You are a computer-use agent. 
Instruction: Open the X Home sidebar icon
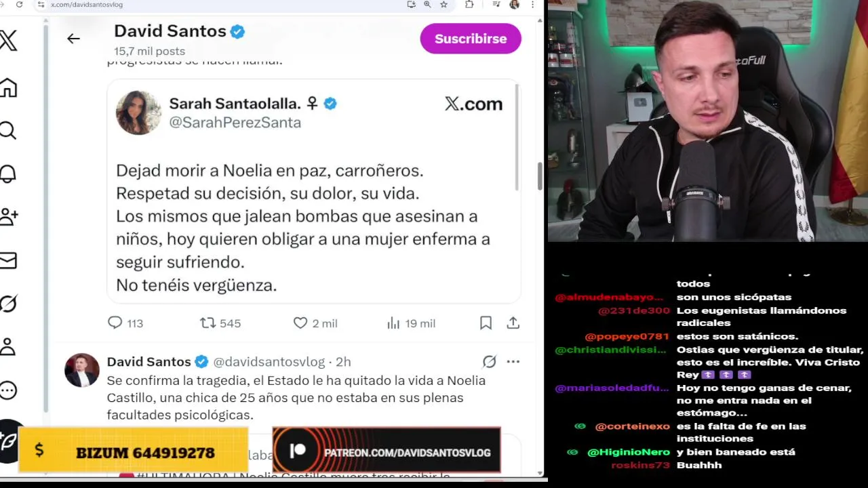8,88
